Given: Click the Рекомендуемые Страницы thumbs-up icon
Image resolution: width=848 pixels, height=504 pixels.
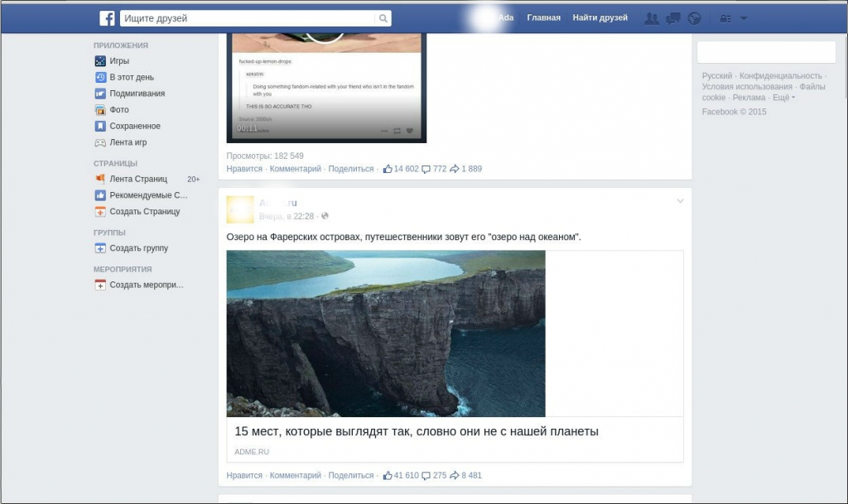Looking at the screenshot, I should pos(100,195).
